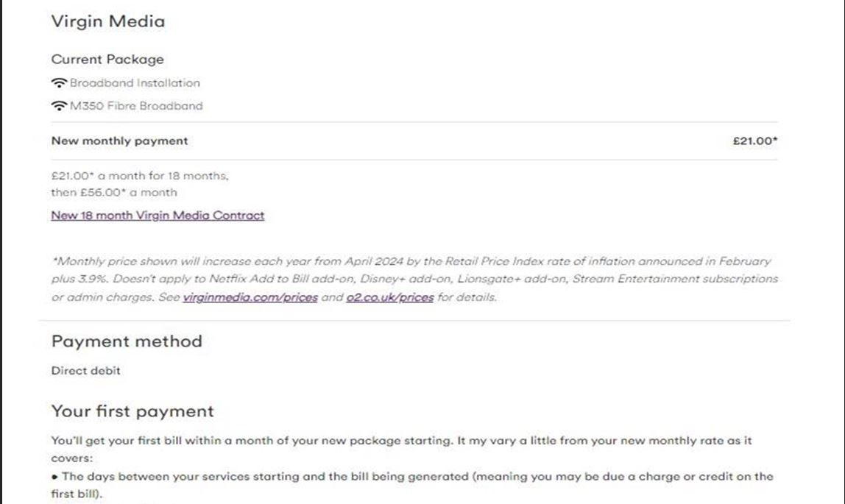Click the Broadband Installation item text
The width and height of the screenshot is (845, 504).
click(135, 83)
